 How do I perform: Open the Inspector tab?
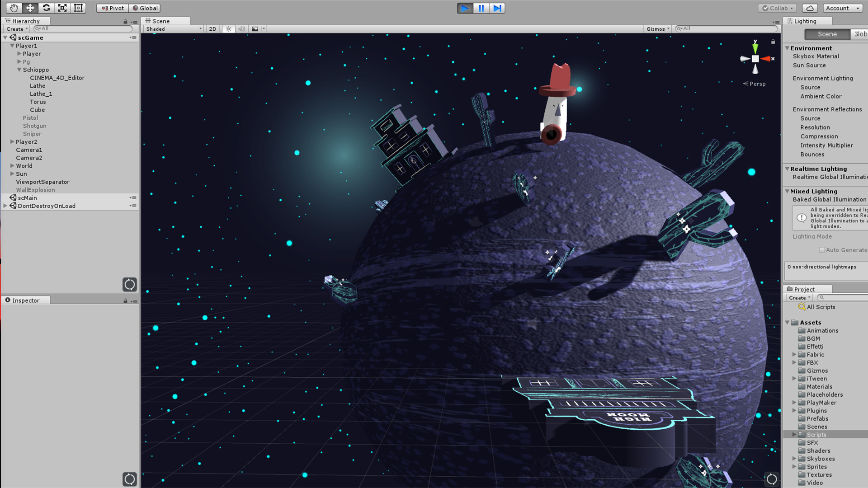click(x=25, y=300)
